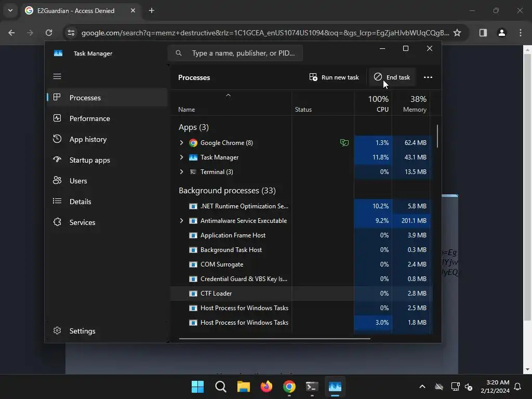Image resolution: width=532 pixels, height=399 pixels.
Task: Click the End task button
Action: [x=392, y=77]
